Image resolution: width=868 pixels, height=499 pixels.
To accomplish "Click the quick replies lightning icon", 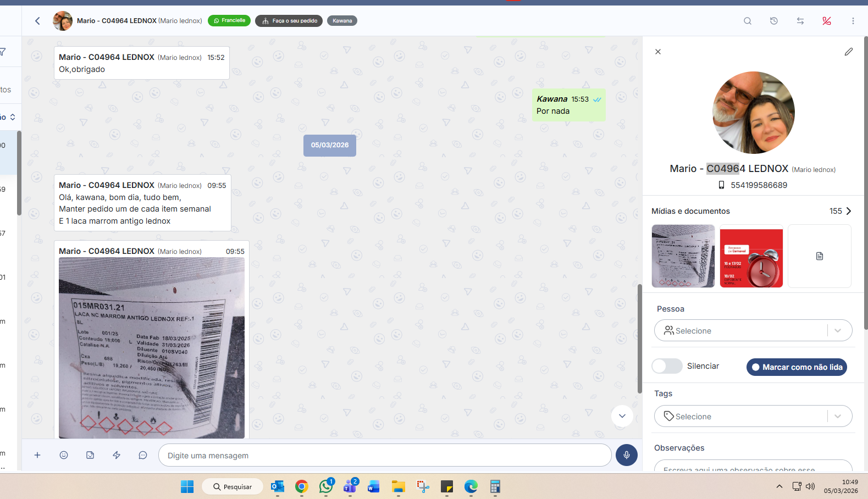I will click(x=117, y=455).
